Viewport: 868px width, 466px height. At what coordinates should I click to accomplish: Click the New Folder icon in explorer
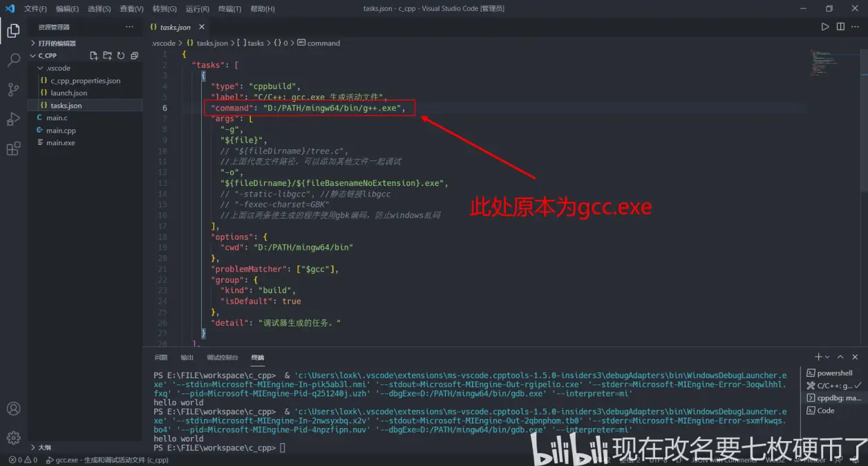(x=107, y=55)
